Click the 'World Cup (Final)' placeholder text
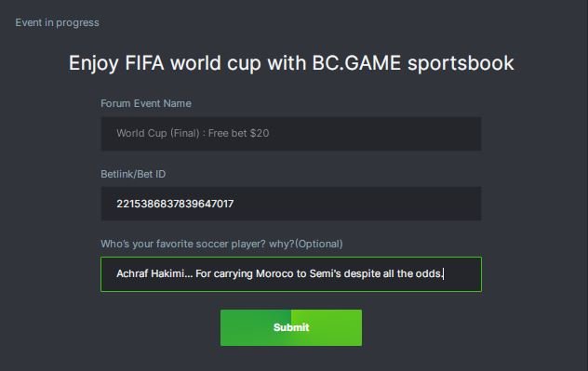The height and width of the screenshot is (371, 588). (x=158, y=133)
